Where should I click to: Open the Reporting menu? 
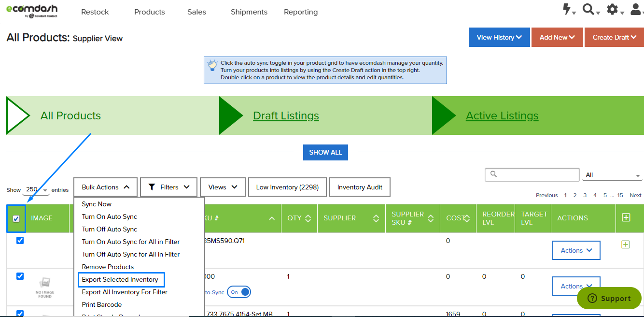coord(301,12)
